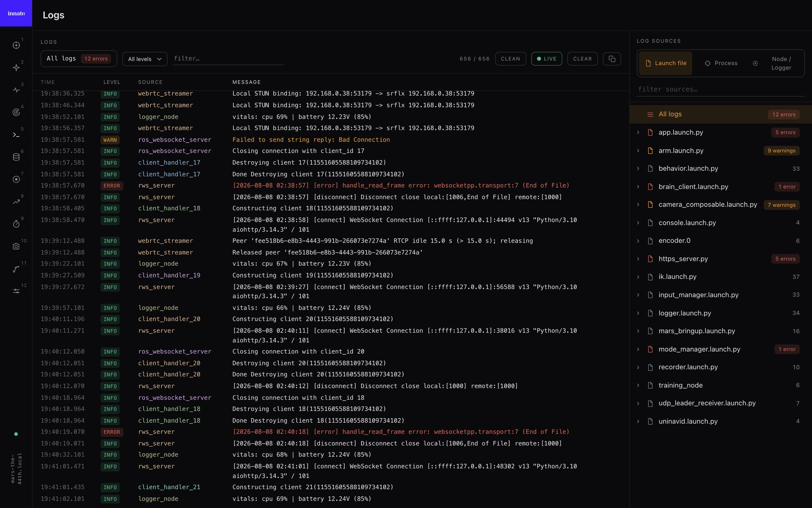Select the All logs 12 errors chip
Screen dimensions: 812x508
pos(79,59)
